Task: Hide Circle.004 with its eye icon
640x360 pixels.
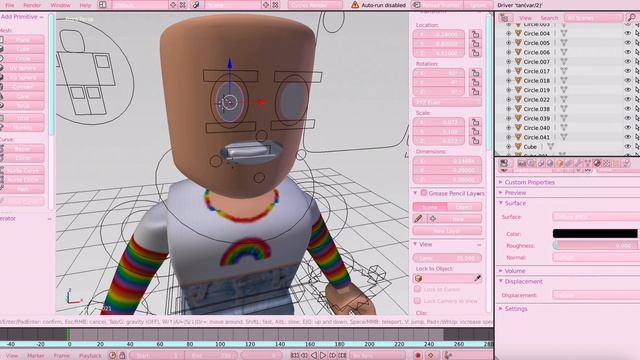Action: pyautogui.click(x=628, y=33)
